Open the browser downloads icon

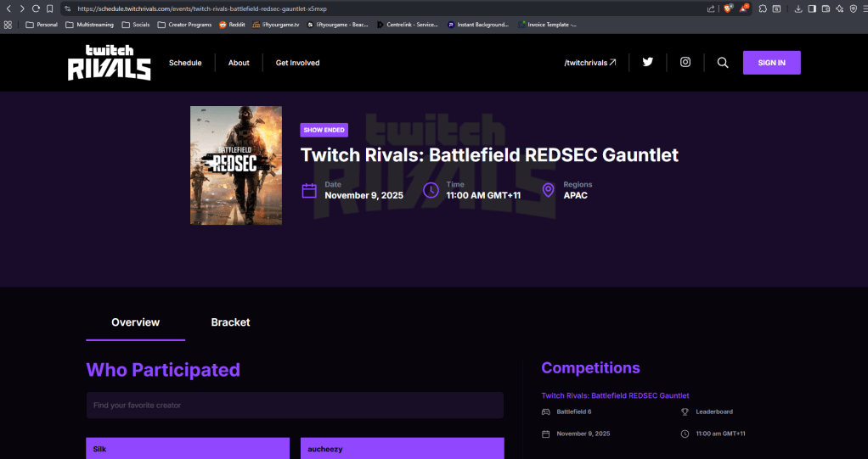click(798, 8)
